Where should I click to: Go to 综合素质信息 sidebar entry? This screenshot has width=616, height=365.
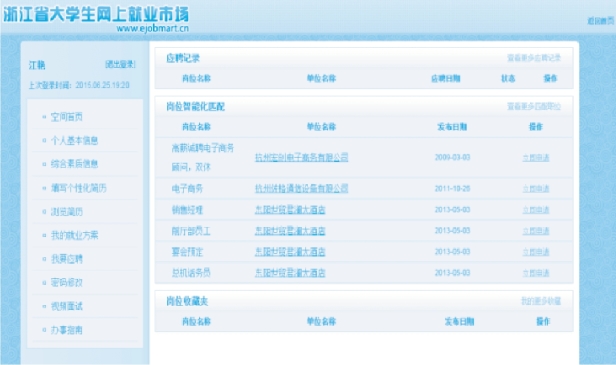[74, 164]
